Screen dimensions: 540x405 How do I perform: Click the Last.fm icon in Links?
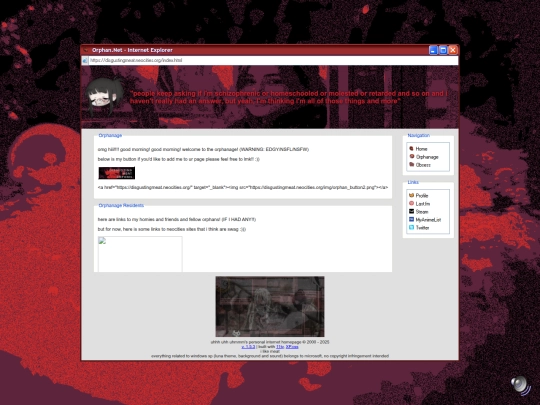coord(411,203)
